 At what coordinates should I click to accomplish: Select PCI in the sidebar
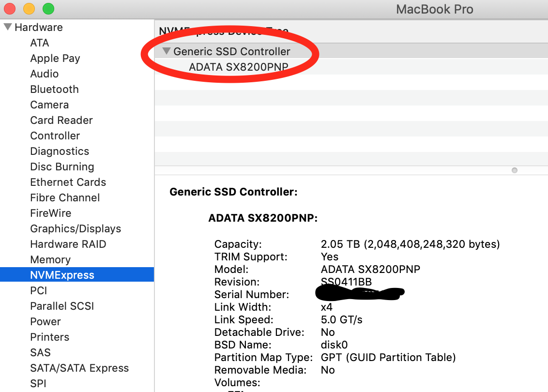38,291
